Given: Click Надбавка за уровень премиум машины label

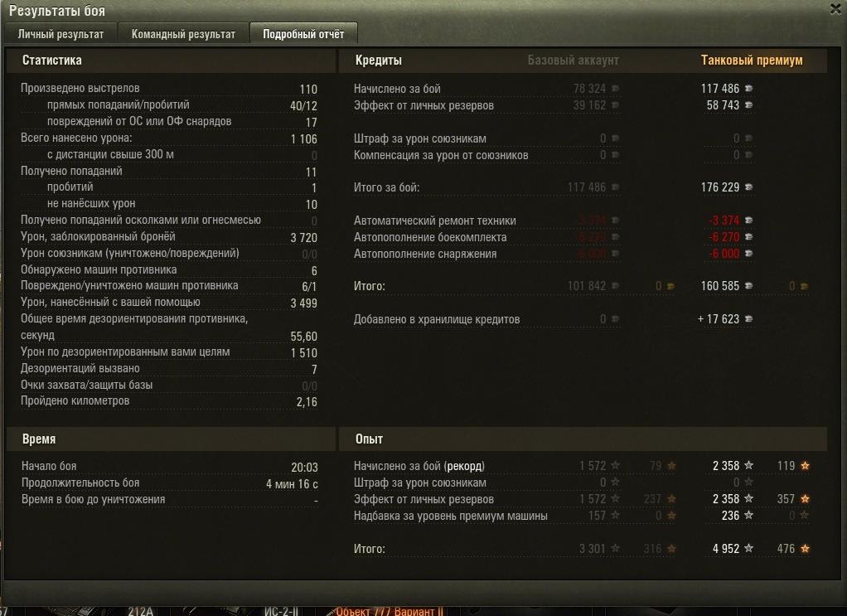Looking at the screenshot, I should point(451,516).
